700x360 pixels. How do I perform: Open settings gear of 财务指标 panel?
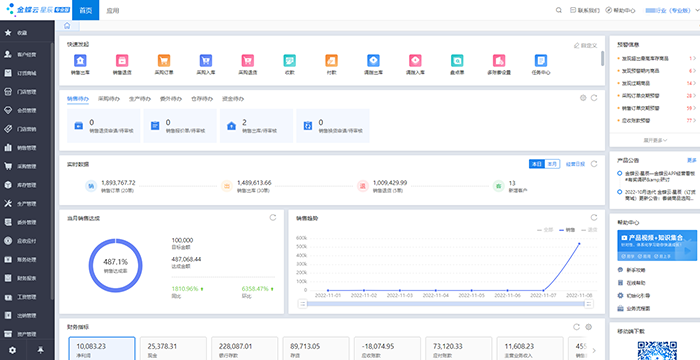589,327
